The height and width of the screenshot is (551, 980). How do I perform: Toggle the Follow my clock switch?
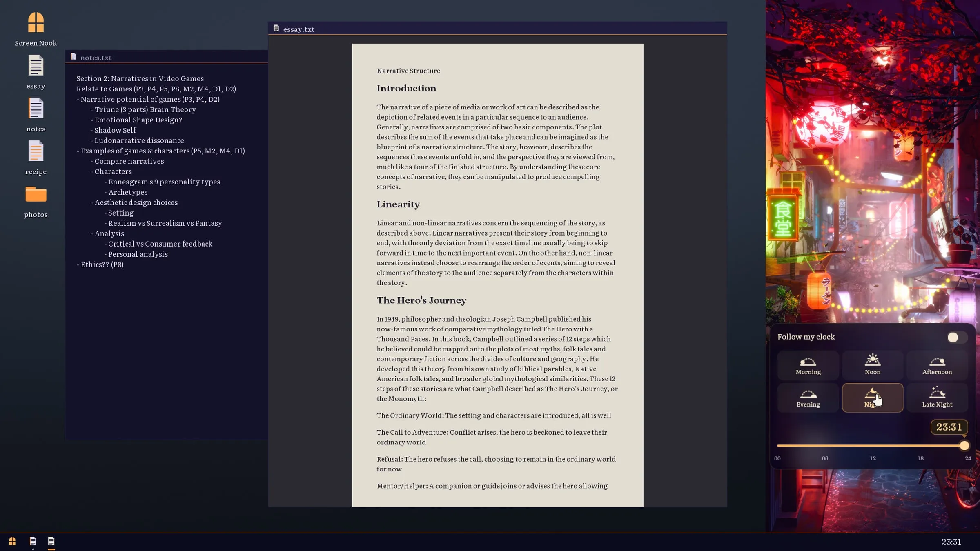coord(957,337)
